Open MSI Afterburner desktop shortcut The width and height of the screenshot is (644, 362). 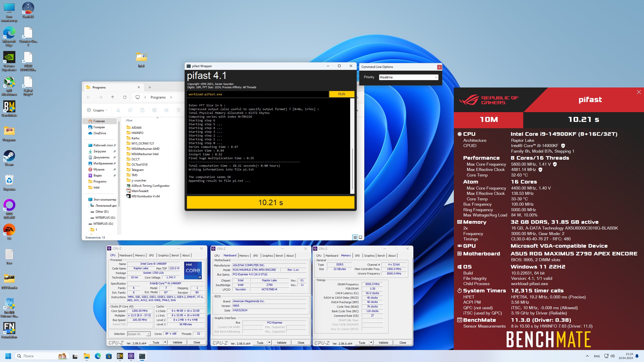click(x=9, y=86)
